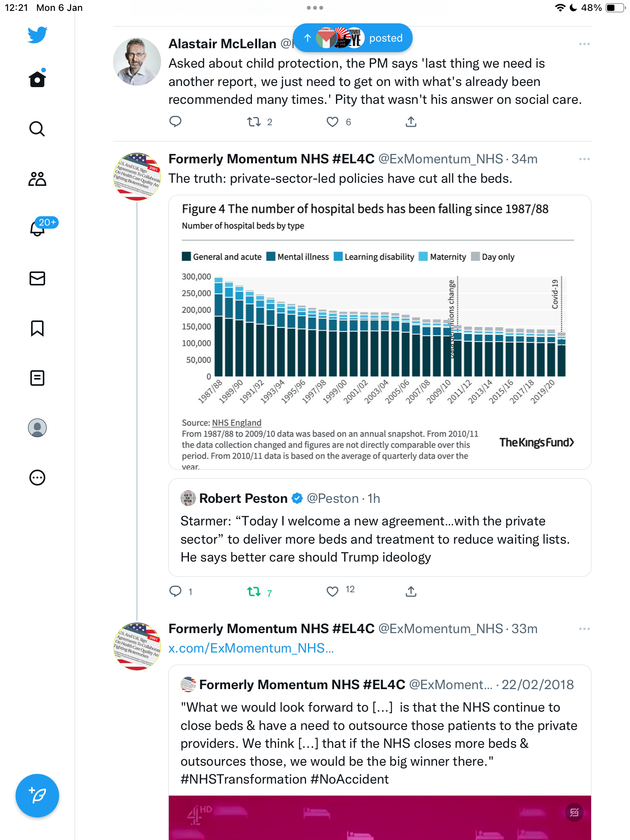The width and height of the screenshot is (630, 840).
Task: Repost Alastair McLellan's post with 2 reposts
Action: point(254,122)
